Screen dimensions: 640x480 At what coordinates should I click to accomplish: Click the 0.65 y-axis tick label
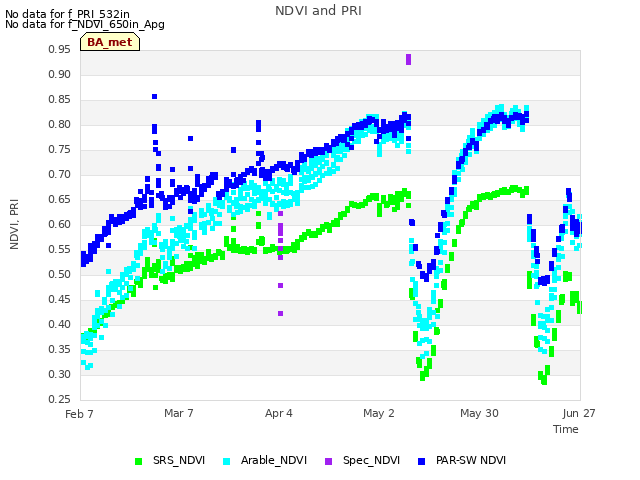coord(60,199)
